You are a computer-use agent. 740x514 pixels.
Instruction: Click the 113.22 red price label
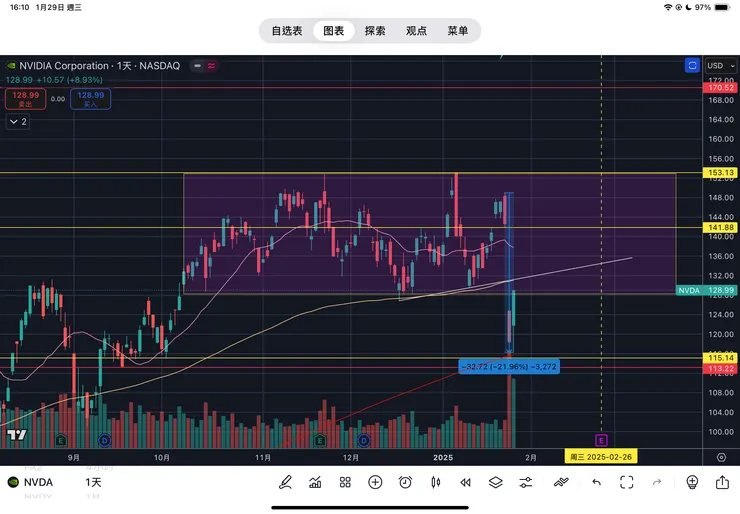point(721,369)
